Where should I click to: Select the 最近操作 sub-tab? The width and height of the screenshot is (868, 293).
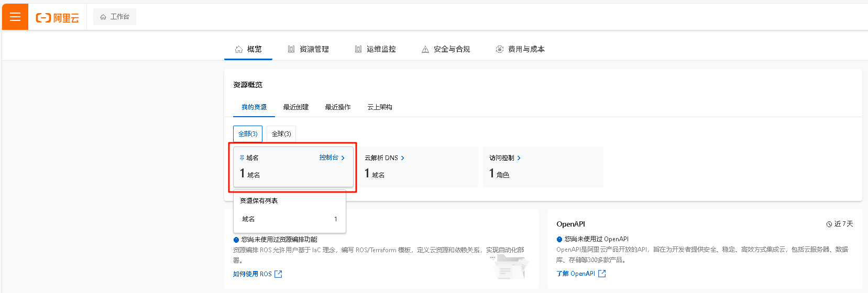pyautogui.click(x=338, y=107)
